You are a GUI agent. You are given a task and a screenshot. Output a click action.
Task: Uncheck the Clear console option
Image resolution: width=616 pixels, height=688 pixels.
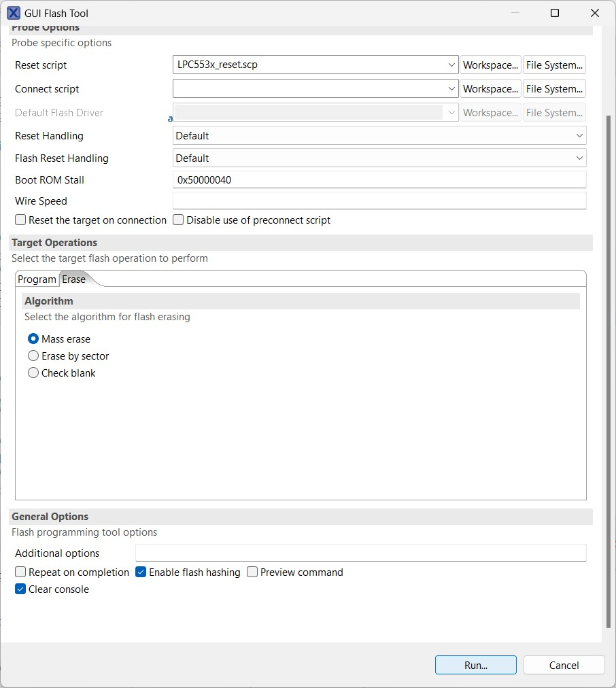point(20,589)
